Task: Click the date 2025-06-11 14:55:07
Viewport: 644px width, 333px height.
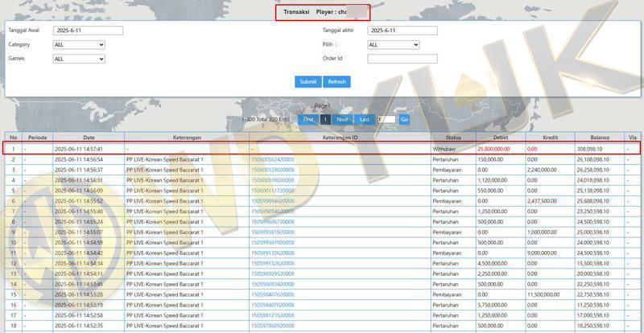Action: 79,232
